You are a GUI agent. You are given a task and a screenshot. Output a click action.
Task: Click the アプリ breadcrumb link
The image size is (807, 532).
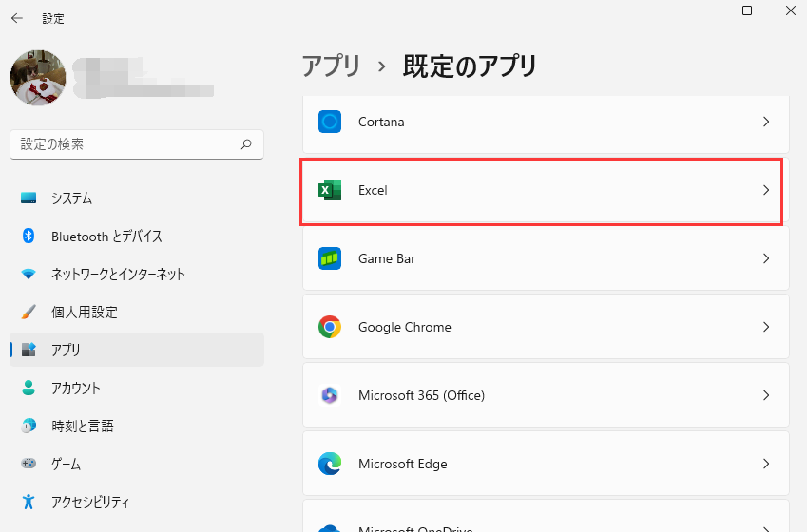pos(332,66)
